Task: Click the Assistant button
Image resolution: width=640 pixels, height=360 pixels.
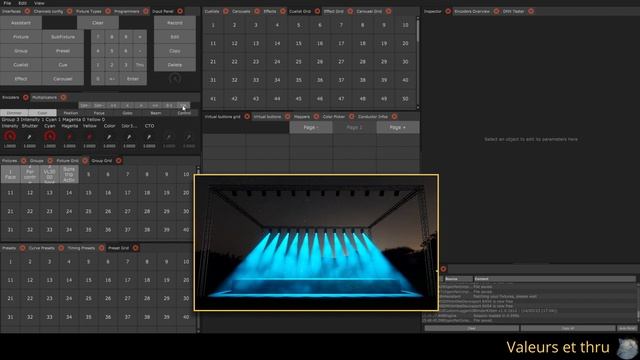Action: [x=21, y=23]
